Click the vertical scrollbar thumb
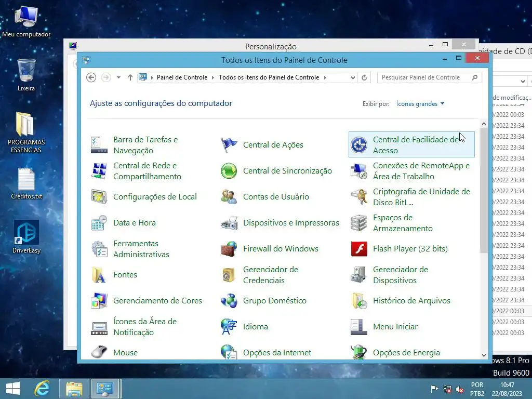532x399 pixels. [x=484, y=191]
